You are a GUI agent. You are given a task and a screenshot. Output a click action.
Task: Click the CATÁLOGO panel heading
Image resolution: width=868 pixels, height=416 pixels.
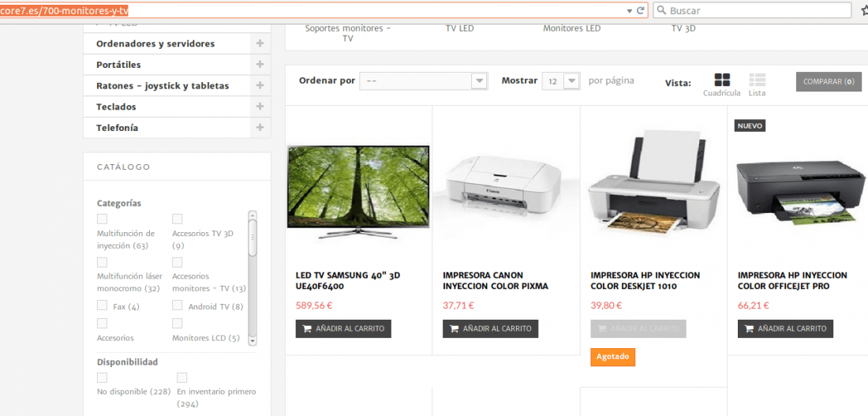click(123, 167)
